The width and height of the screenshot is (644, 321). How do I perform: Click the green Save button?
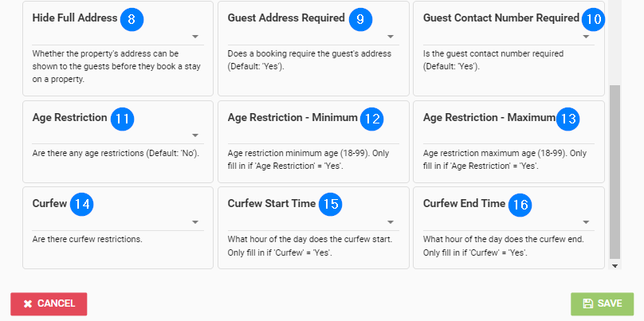602,303
